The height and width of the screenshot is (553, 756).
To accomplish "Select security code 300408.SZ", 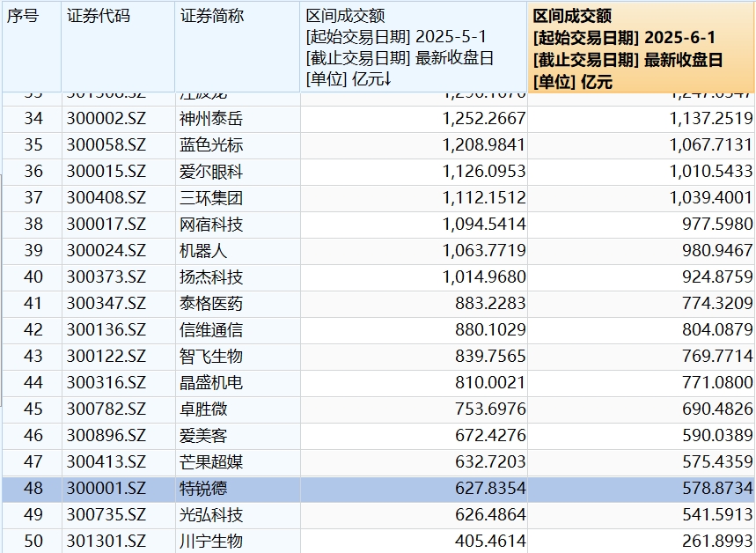I will point(106,198).
